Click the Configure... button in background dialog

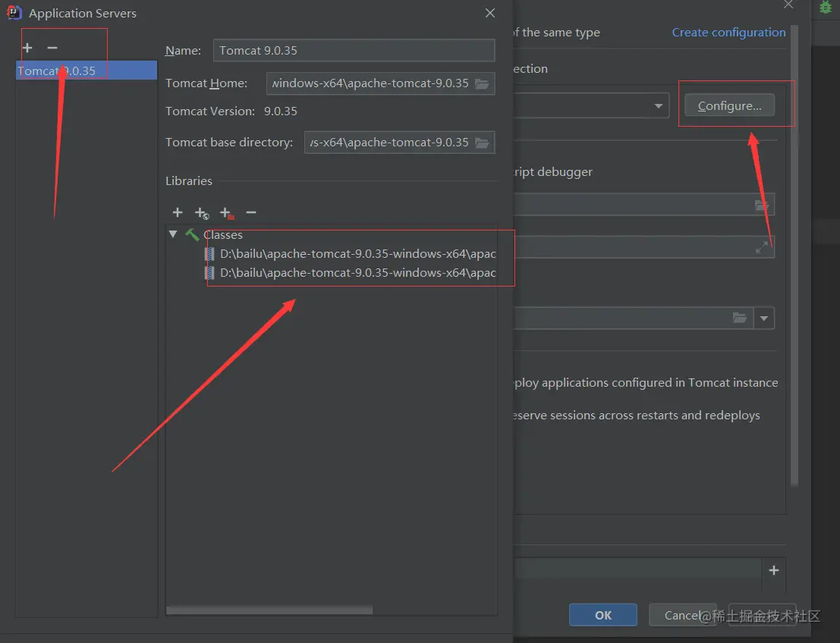(x=729, y=105)
